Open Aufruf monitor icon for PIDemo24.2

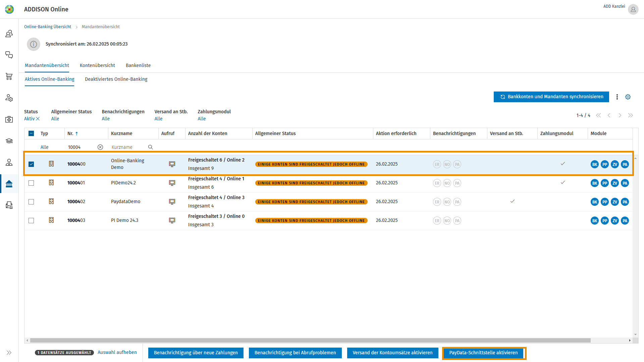coord(172,183)
